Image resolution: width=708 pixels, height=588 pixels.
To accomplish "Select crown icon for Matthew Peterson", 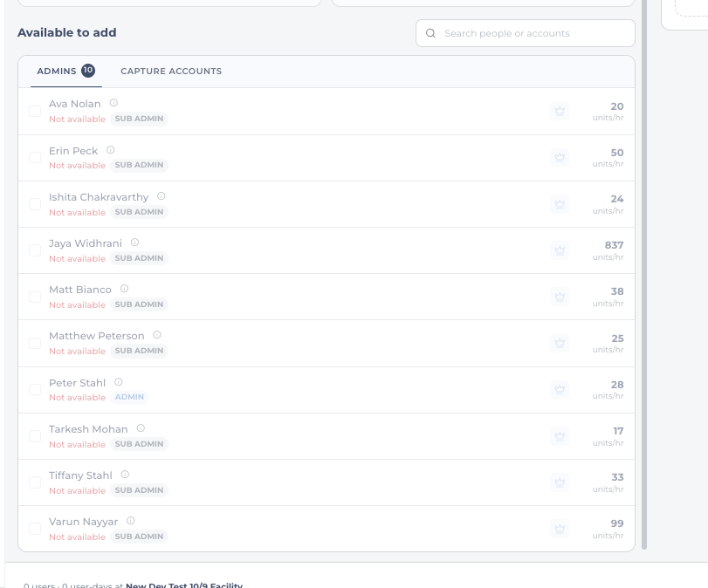I will (x=560, y=344).
